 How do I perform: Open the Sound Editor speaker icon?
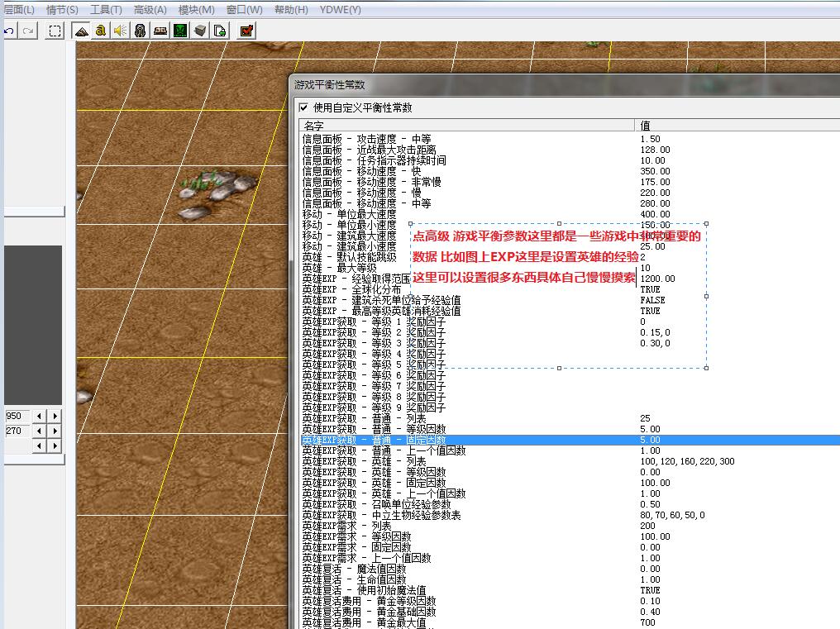coord(121,31)
